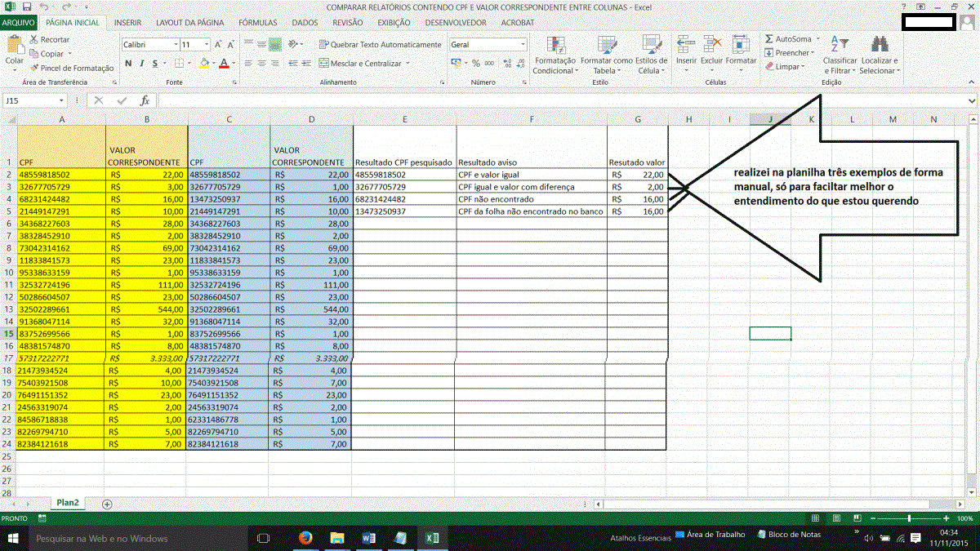The height and width of the screenshot is (551, 980).
Task: Toggle Quebrar Texto Automaticamente wrap text
Action: tap(380, 44)
